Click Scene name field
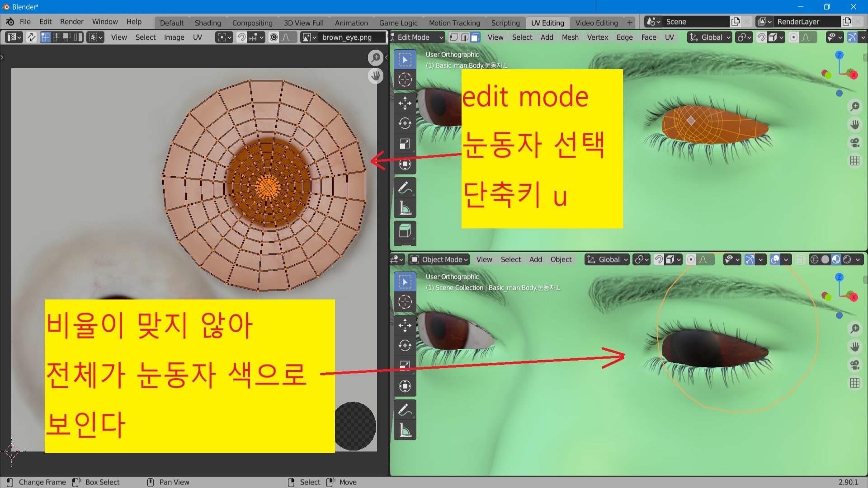Viewport: 868px width, 488px height. [x=696, y=22]
